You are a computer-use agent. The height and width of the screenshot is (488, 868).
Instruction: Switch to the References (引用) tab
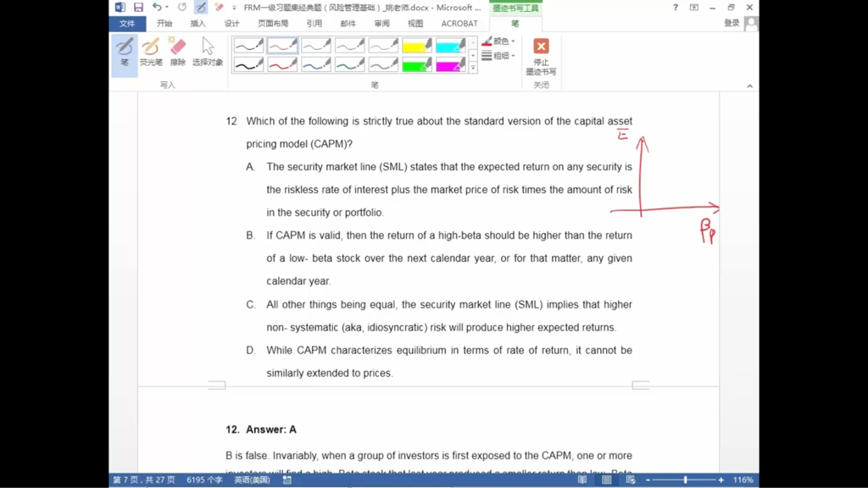pyautogui.click(x=314, y=23)
